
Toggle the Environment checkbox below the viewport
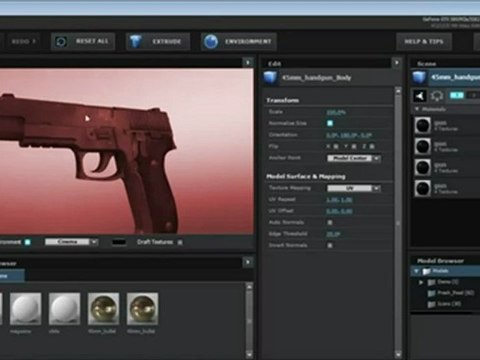point(28,242)
